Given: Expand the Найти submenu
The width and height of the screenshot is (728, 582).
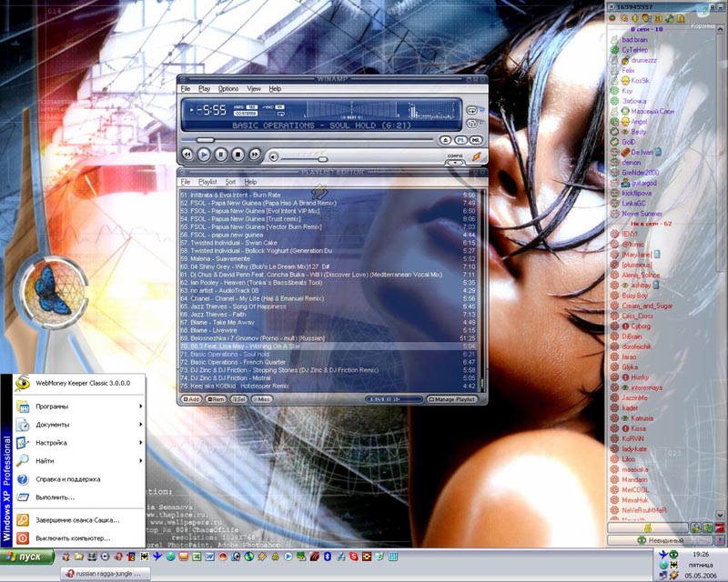Looking at the screenshot, I should [79, 461].
